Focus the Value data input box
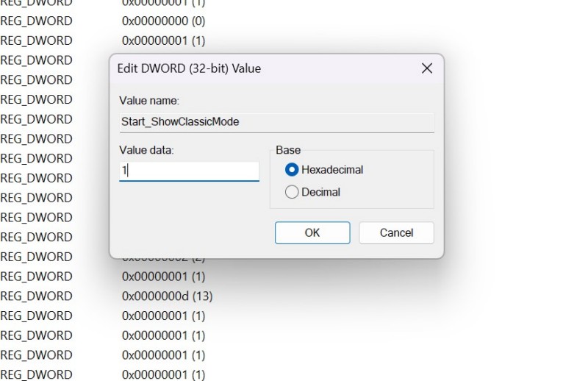The height and width of the screenshot is (381, 588). [189, 171]
